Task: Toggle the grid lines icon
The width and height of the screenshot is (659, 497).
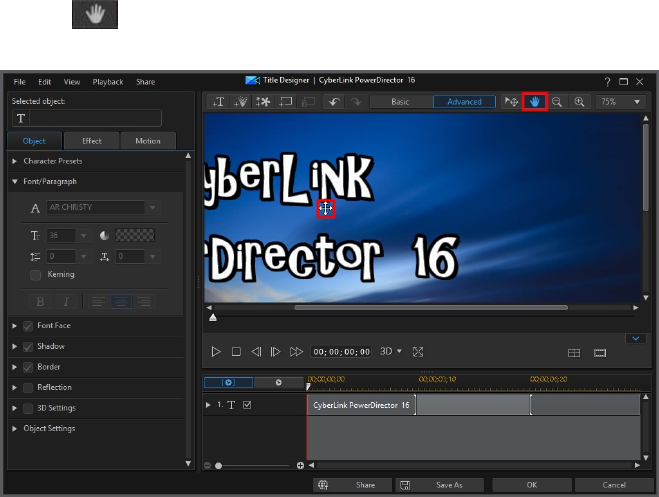Action: [x=574, y=353]
